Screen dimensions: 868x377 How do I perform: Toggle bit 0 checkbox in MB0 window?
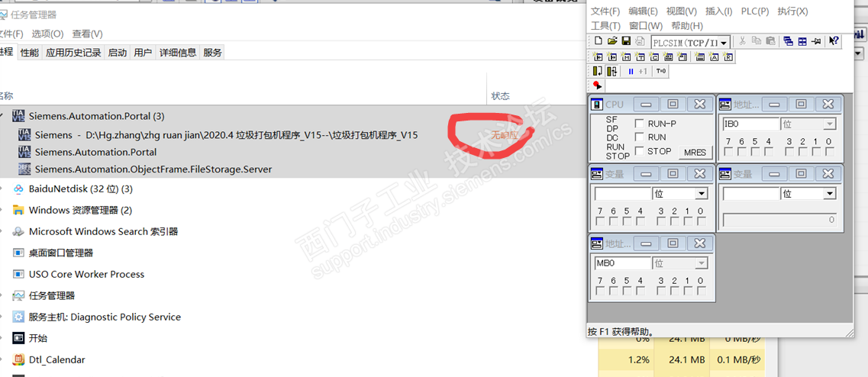tap(701, 292)
